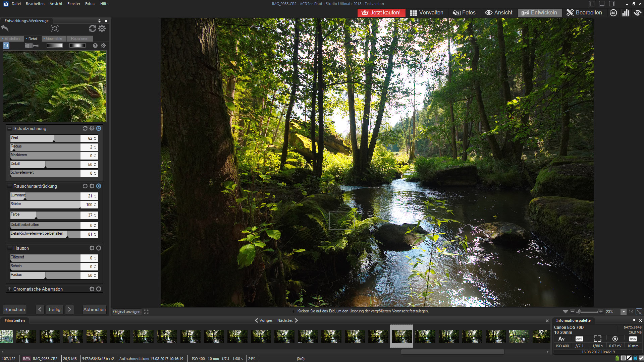Zoom in with the plus button
644x362 pixels.
click(x=601, y=312)
